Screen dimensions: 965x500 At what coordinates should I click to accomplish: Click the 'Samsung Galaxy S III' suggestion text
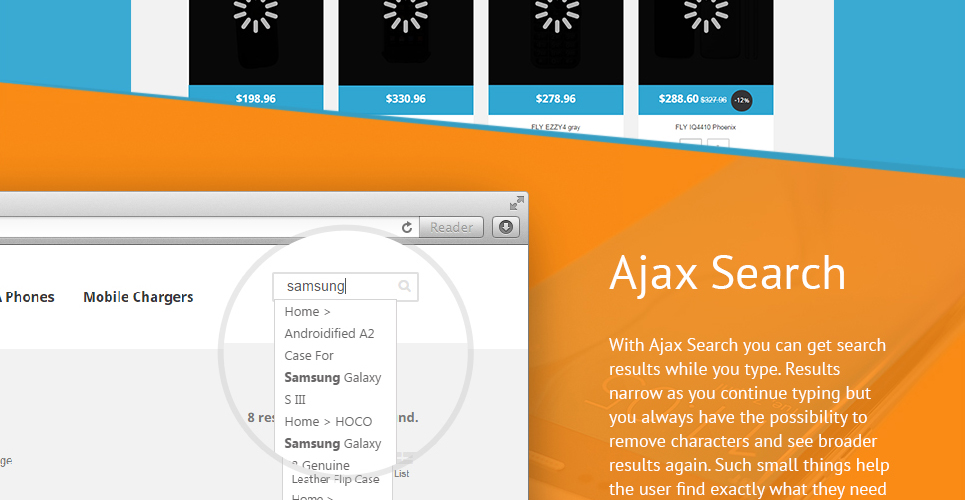pos(332,389)
